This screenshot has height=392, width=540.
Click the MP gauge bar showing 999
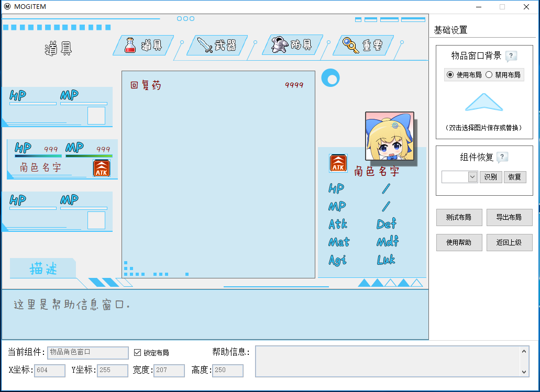pyautogui.click(x=89, y=156)
